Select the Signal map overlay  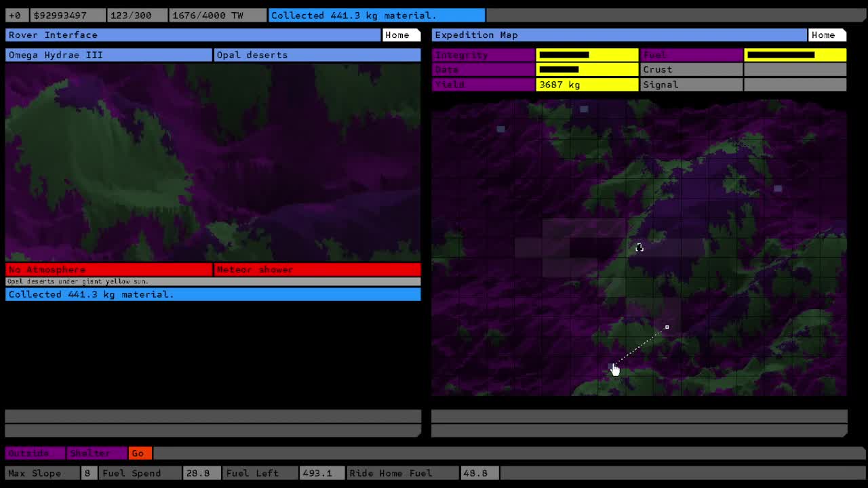click(690, 85)
